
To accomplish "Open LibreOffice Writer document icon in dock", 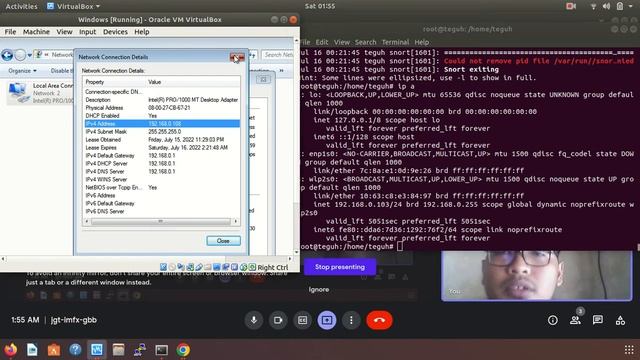I will pos(32,350).
